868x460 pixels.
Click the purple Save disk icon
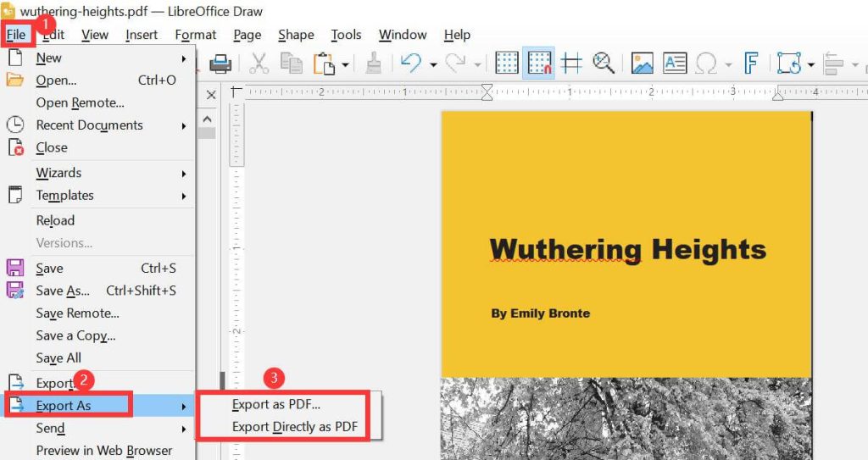pos(15,268)
